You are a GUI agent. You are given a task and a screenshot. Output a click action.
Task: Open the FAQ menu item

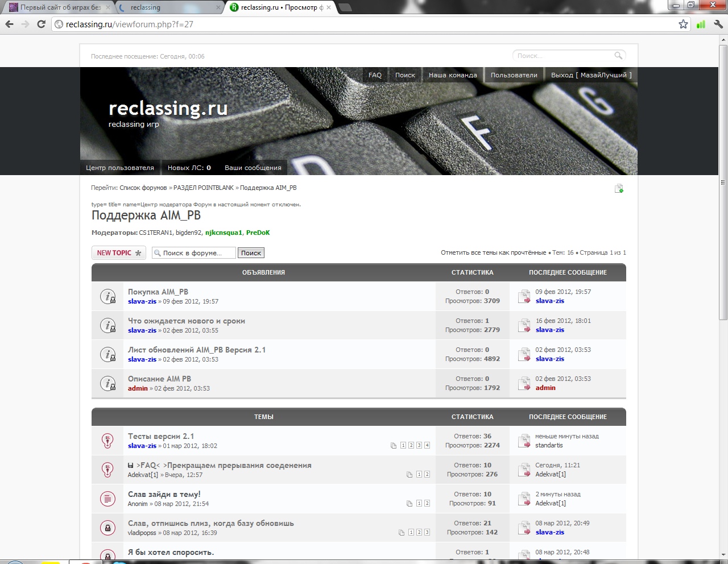(x=375, y=75)
